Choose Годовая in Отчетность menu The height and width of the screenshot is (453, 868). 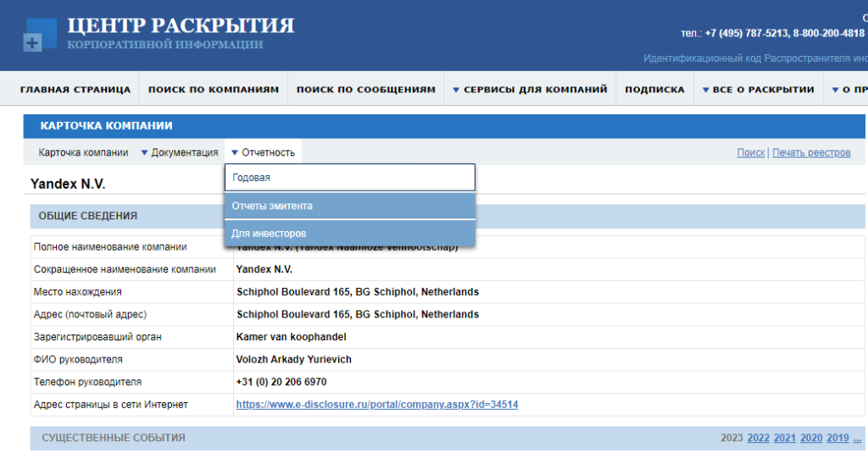pyautogui.click(x=350, y=178)
